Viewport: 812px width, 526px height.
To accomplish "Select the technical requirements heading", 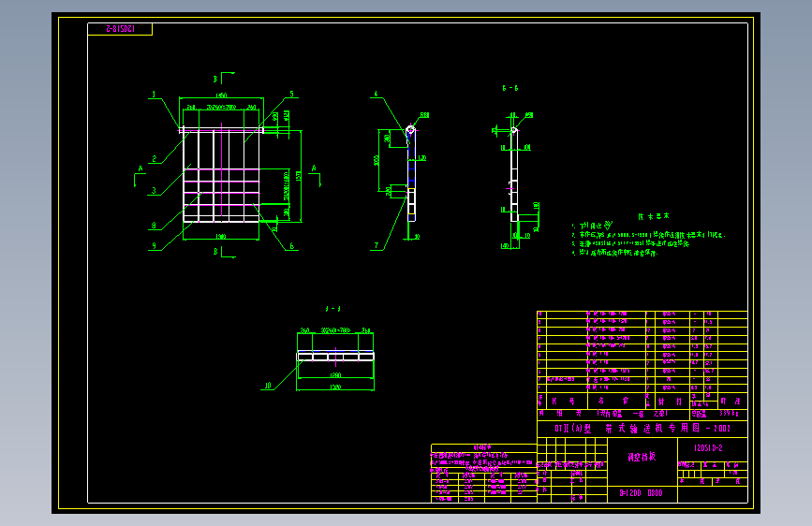I will pyautogui.click(x=654, y=216).
